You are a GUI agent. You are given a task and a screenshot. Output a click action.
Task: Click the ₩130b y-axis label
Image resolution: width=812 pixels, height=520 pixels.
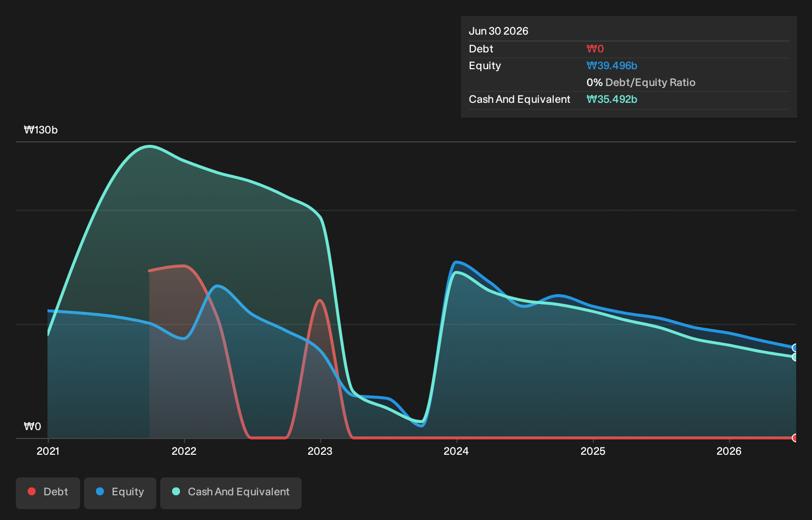point(41,130)
